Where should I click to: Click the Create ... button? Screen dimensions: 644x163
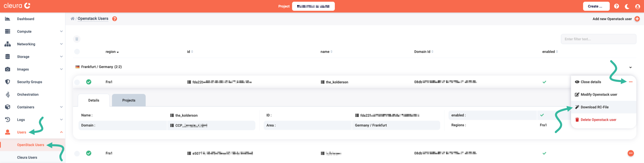[x=596, y=6]
